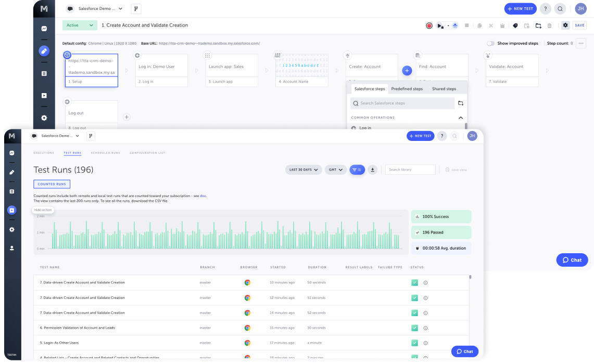Click the 100% Success stat card
The image size is (594, 364).
point(441,216)
